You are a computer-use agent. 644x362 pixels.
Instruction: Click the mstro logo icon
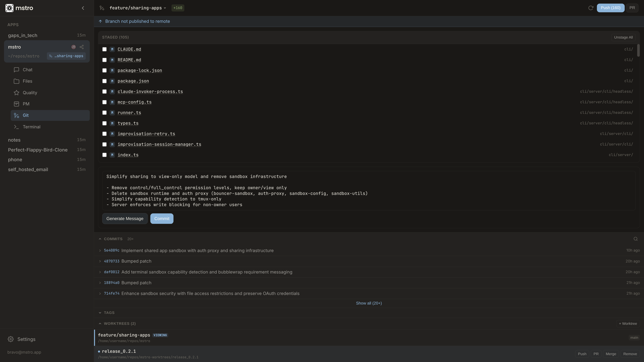[x=10, y=8]
